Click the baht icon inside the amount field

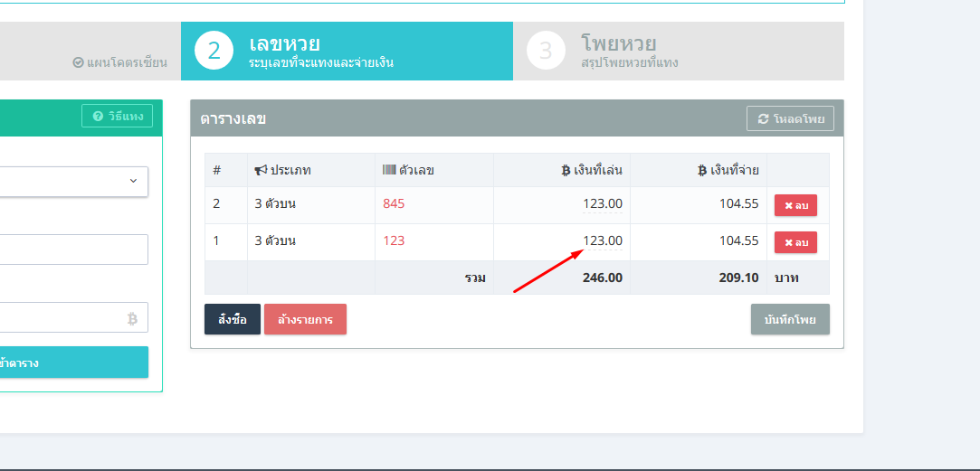click(x=132, y=318)
